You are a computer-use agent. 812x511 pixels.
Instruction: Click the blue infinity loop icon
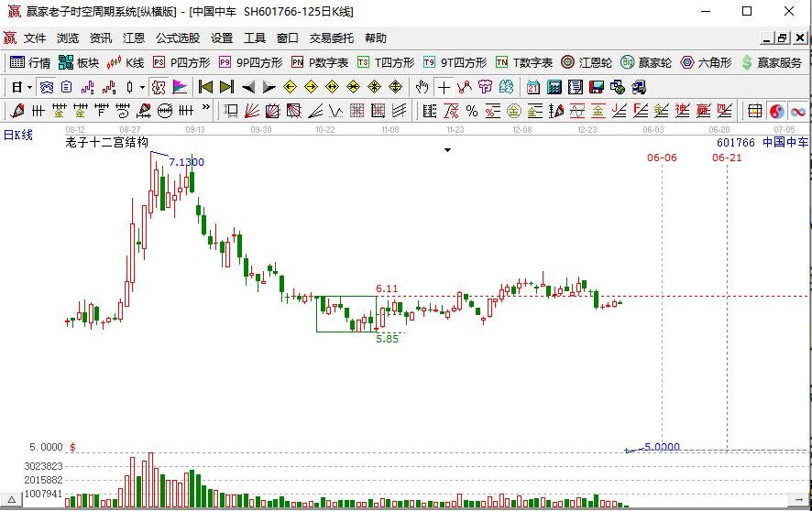coord(798,111)
